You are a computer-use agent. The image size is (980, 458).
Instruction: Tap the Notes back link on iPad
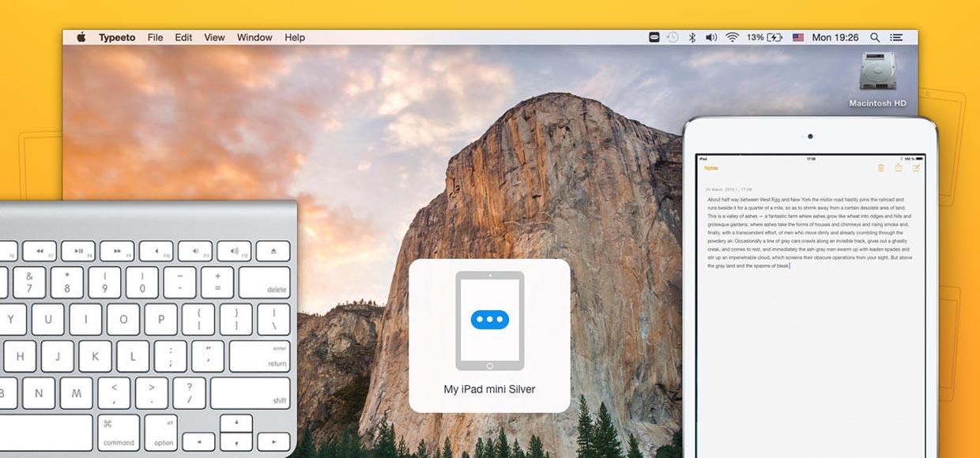[711, 168]
